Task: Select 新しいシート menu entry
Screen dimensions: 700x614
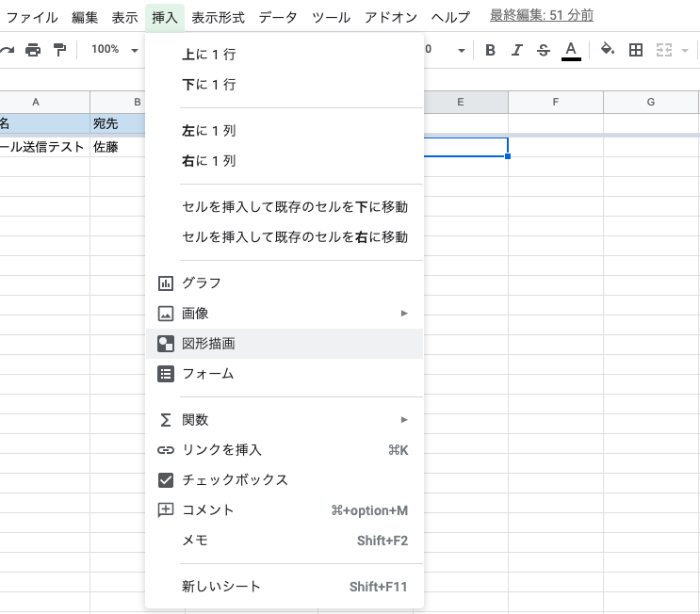Action: [x=285, y=587]
